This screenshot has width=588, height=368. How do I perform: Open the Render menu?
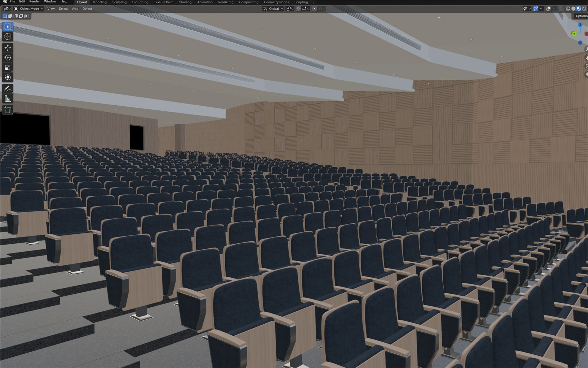click(34, 2)
